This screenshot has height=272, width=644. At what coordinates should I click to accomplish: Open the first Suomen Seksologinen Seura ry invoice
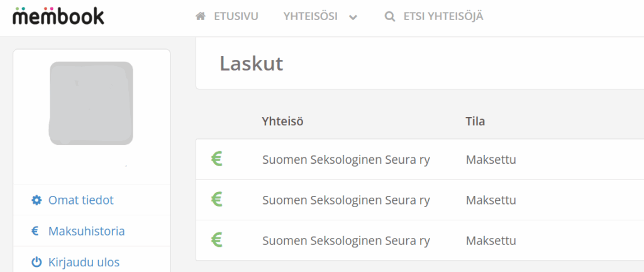tap(346, 159)
